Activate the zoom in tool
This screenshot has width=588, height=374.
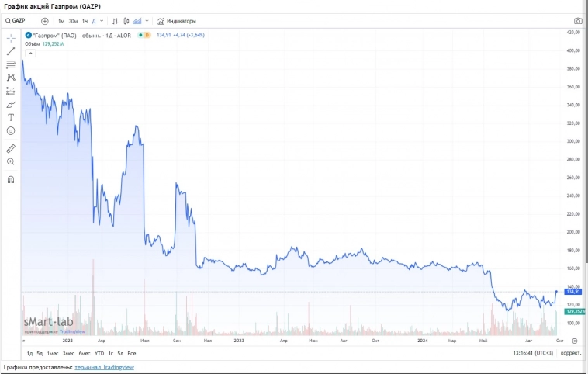click(11, 161)
